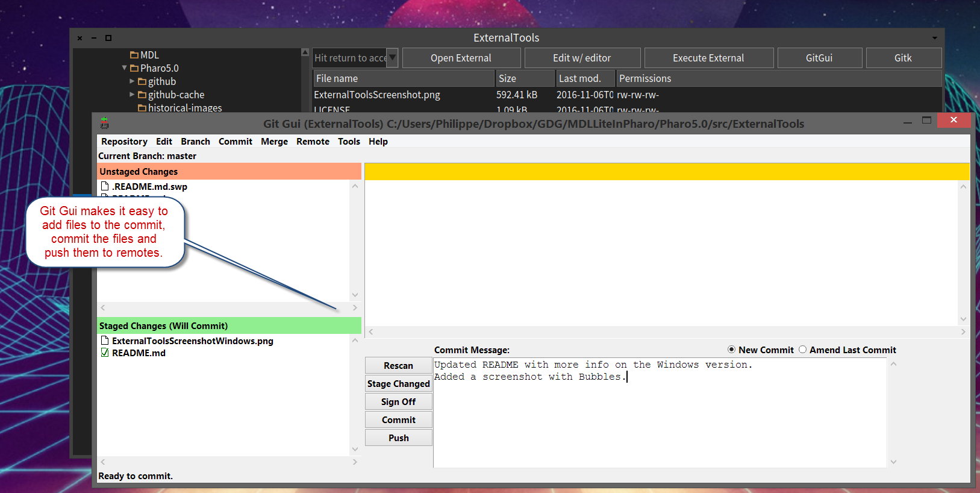Expand the github tree node
This screenshot has width=980, height=493.
pyautogui.click(x=132, y=81)
